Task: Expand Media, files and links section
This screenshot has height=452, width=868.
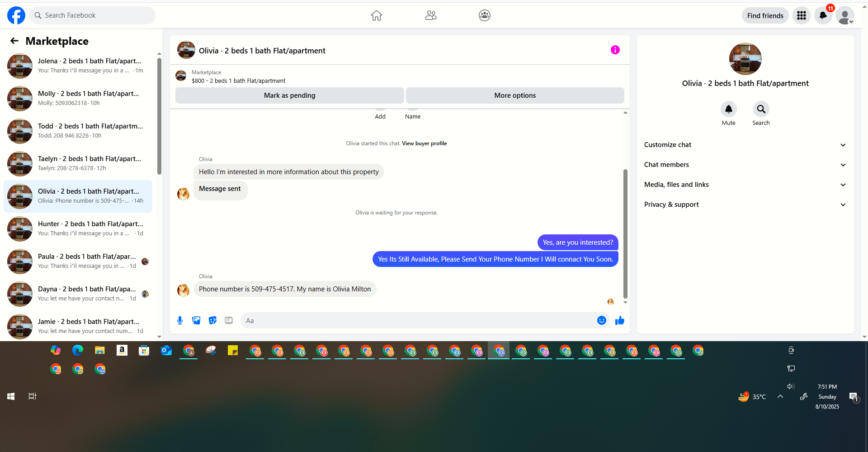Action: pos(745,185)
